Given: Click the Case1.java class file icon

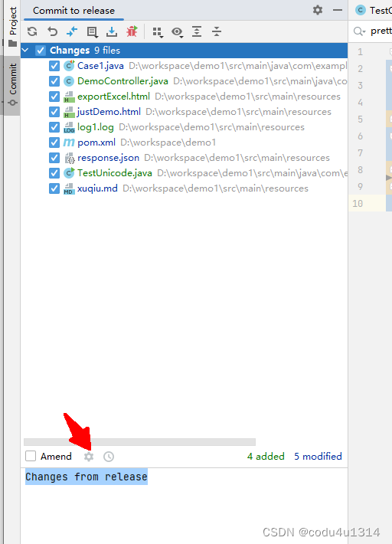Looking at the screenshot, I should pos(69,66).
